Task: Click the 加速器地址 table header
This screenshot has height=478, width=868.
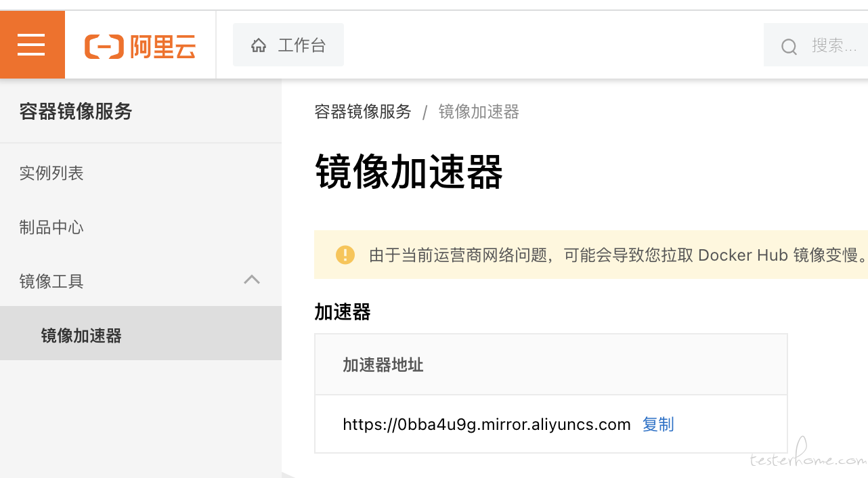Action: (x=383, y=365)
